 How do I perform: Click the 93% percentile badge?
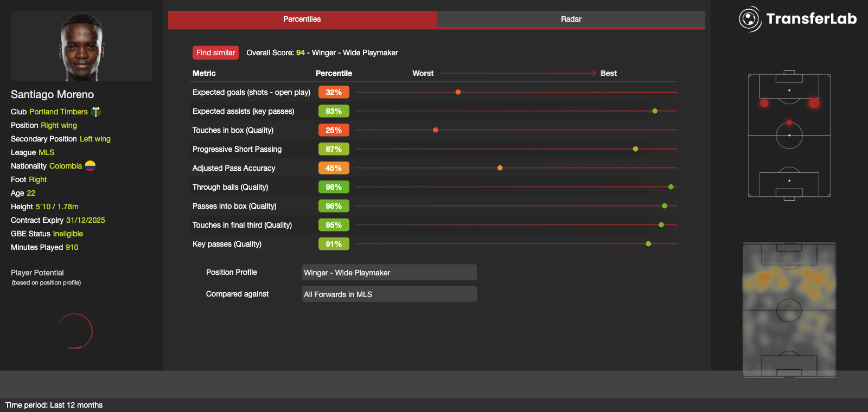tap(334, 111)
